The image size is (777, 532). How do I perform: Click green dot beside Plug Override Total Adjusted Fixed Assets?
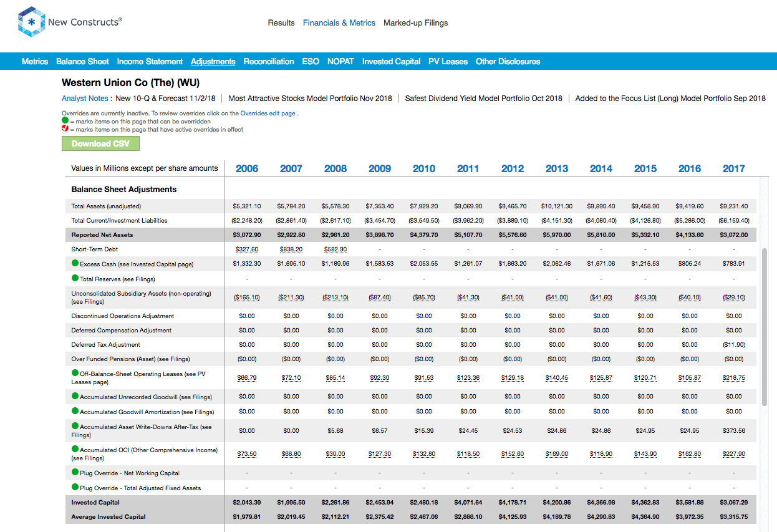point(75,488)
